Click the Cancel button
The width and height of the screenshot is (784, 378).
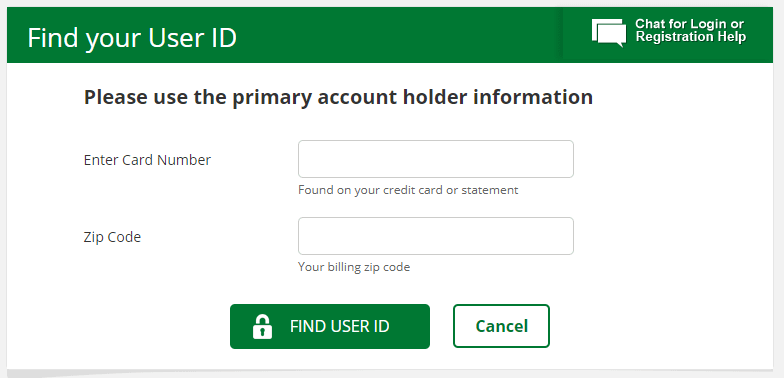(501, 326)
